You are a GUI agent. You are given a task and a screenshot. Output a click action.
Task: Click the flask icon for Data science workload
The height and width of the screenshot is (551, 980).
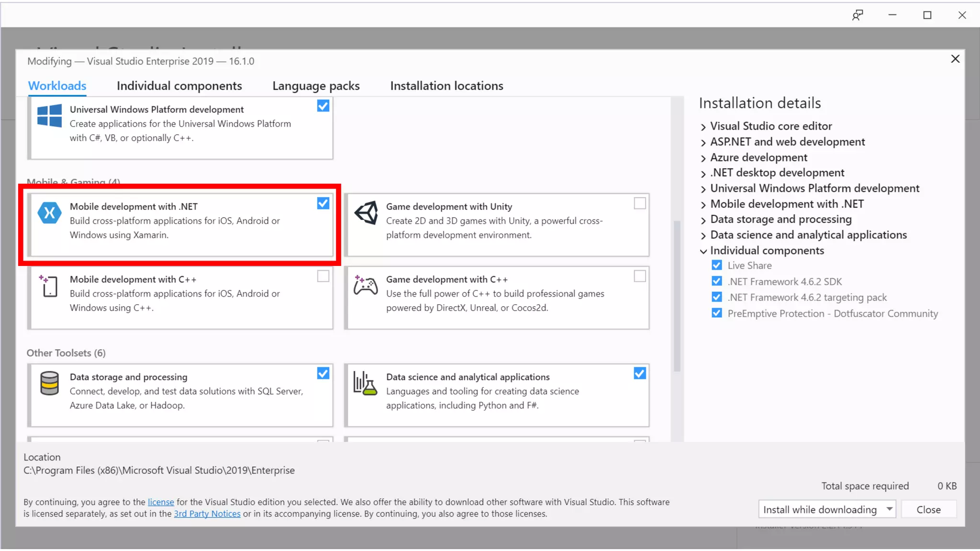pos(365,384)
